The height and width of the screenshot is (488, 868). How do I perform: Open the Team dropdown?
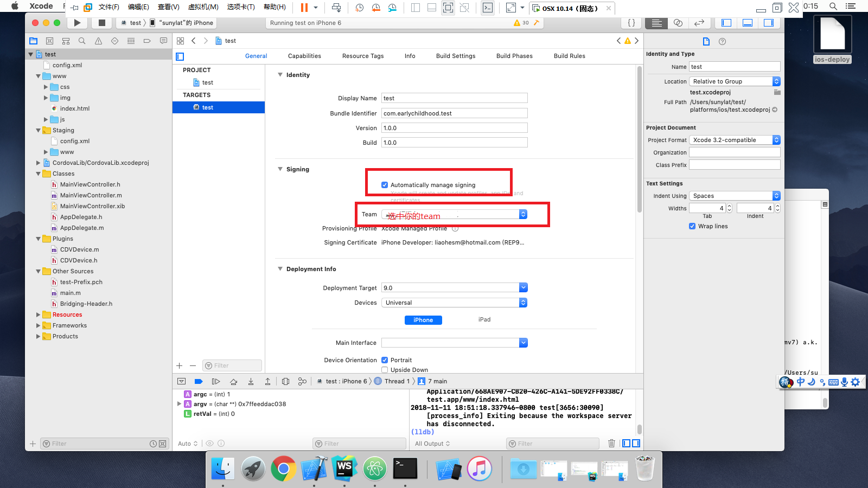454,214
